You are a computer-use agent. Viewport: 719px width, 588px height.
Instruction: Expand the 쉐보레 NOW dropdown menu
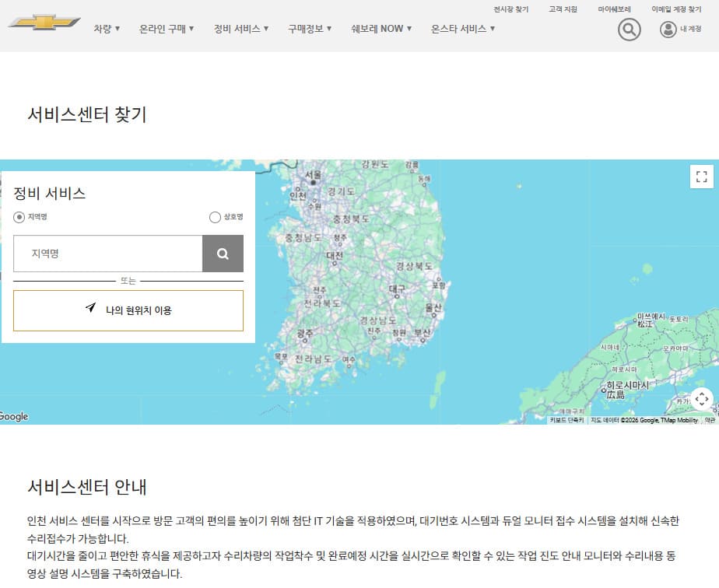(x=381, y=29)
